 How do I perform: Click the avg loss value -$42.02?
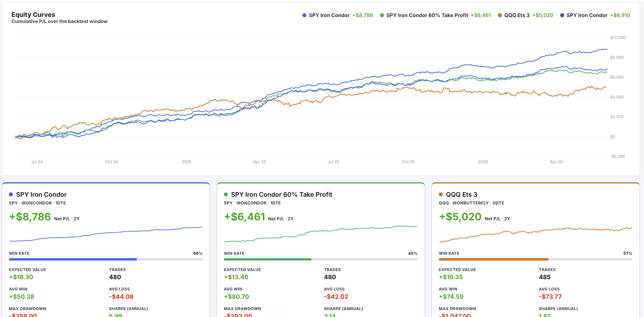tap(336, 297)
